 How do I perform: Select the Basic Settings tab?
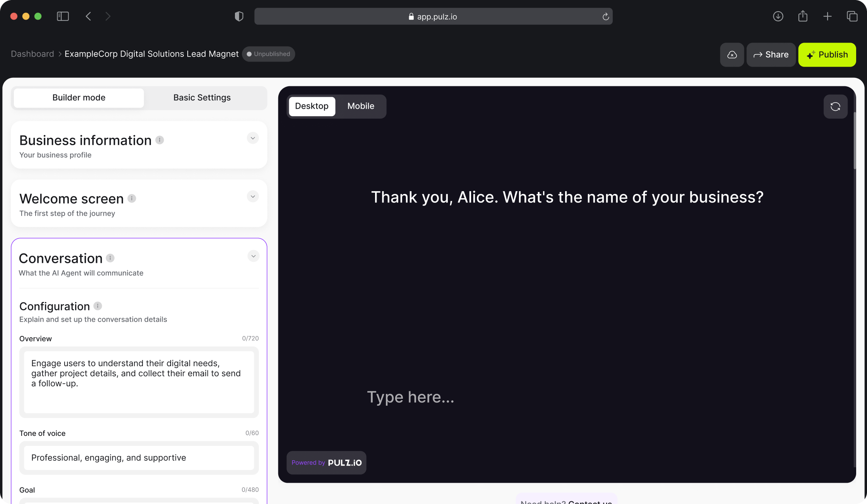point(201,97)
